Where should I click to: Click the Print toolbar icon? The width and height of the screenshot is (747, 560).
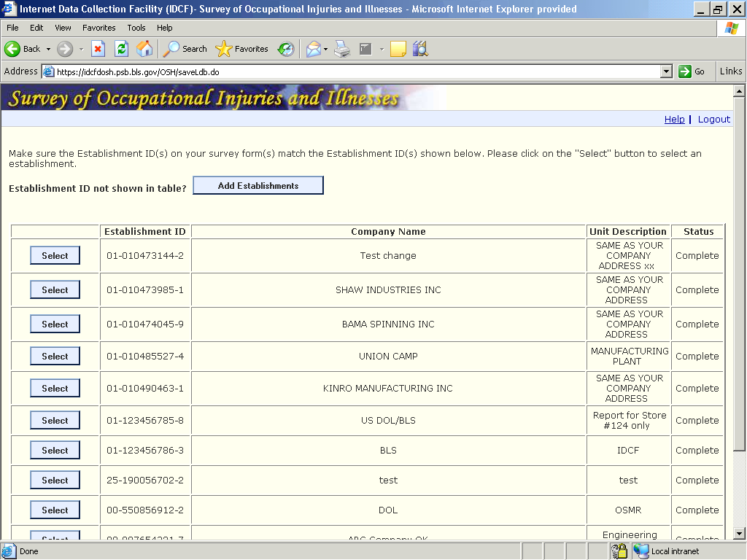coord(342,49)
